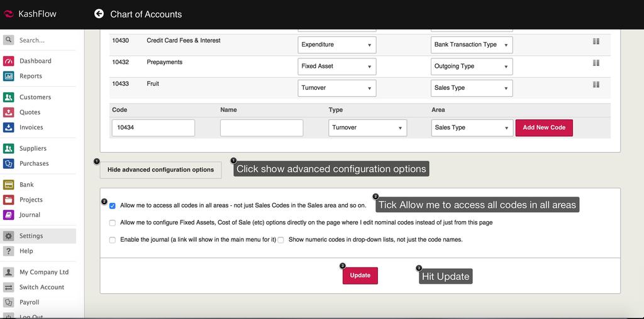The height and width of the screenshot is (319, 644).
Task: Untick Allow me to access all codes checkbox
Action: (113, 205)
